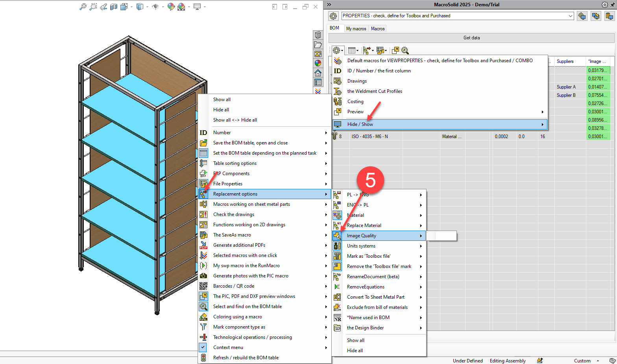The width and height of the screenshot is (617, 364).
Task: Click the Zoom to Fit magnifier icon
Action: [83, 7]
